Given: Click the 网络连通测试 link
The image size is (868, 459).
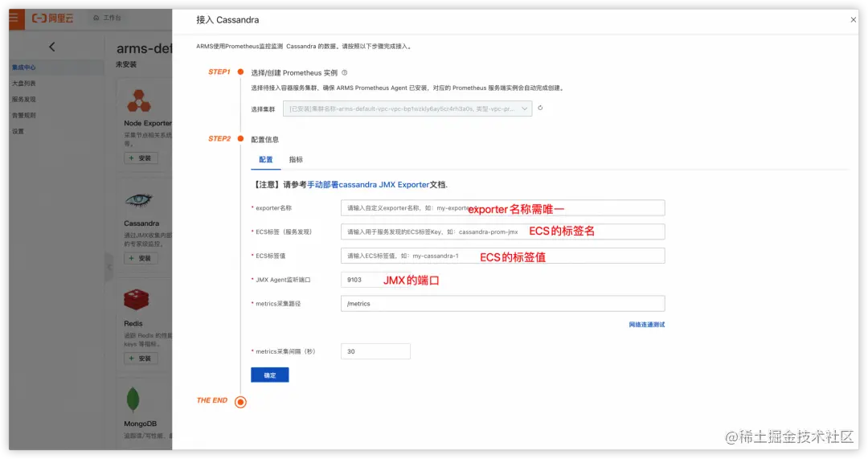Looking at the screenshot, I should 646,325.
